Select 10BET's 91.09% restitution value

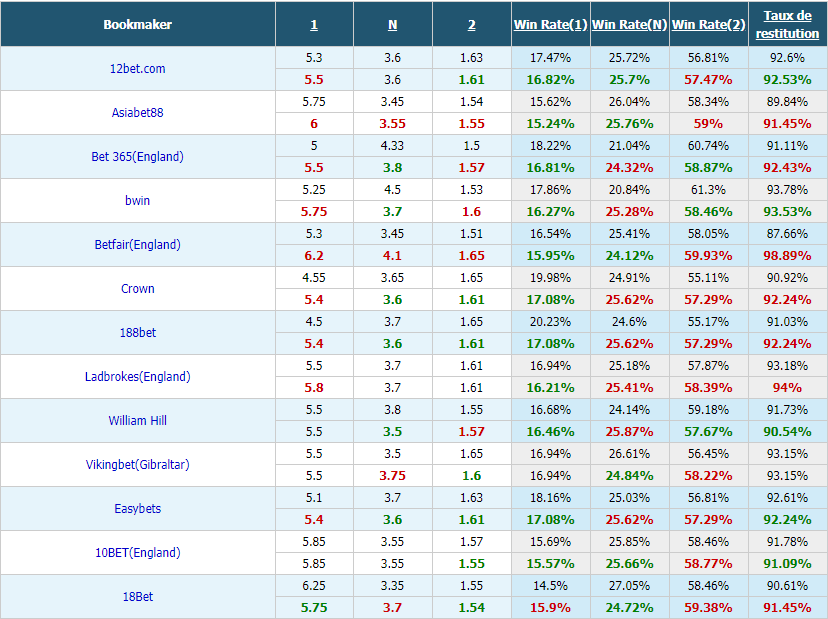coord(787,564)
